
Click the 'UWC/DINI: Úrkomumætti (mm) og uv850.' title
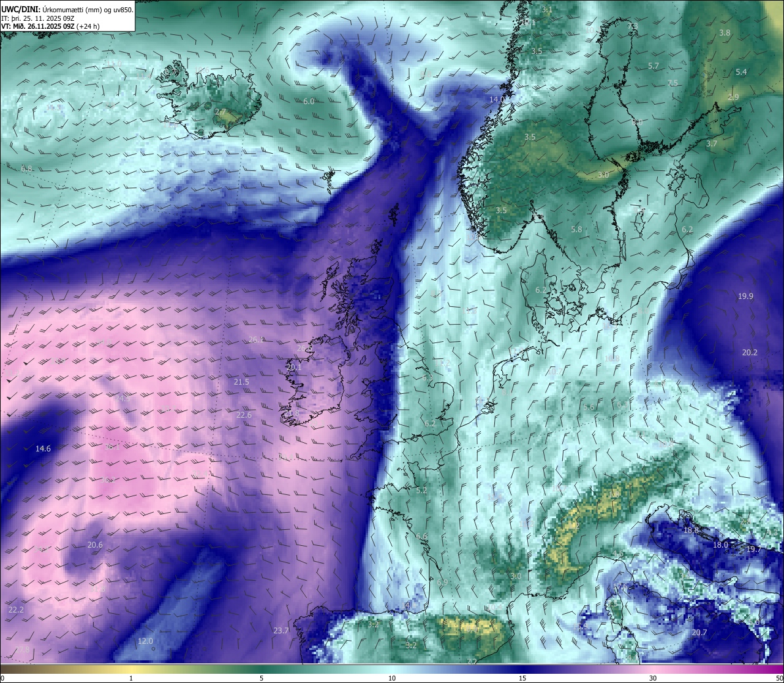point(67,9)
